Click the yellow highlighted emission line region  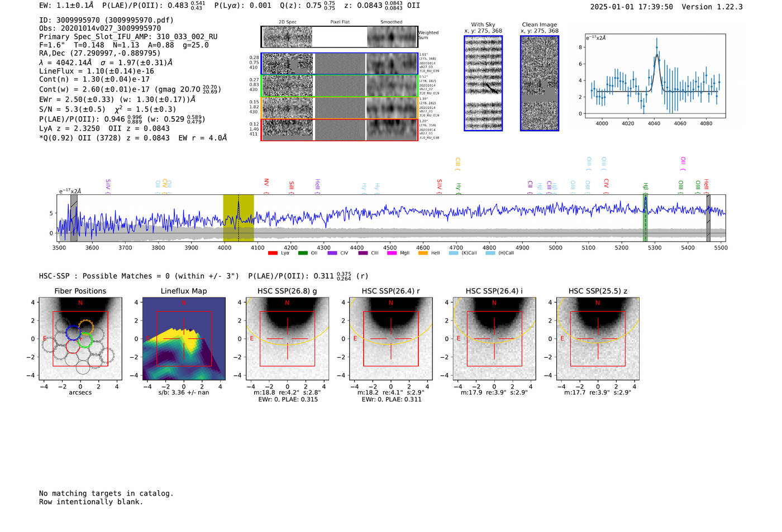point(239,218)
